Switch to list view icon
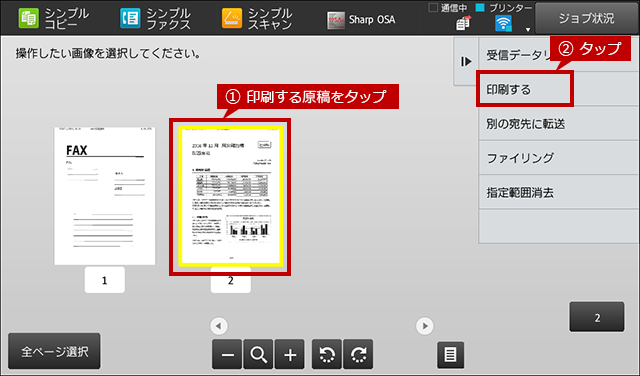Image resolution: width=640 pixels, height=376 pixels. click(451, 355)
